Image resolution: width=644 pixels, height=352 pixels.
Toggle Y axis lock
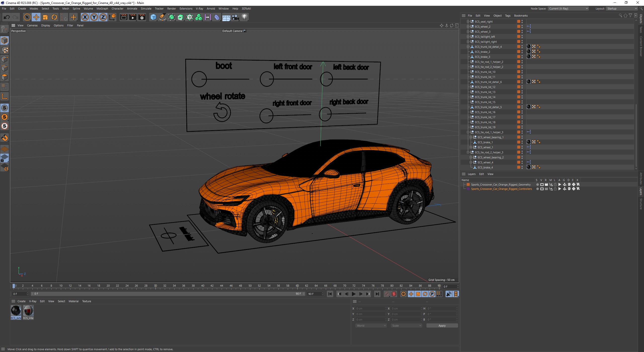94,17
